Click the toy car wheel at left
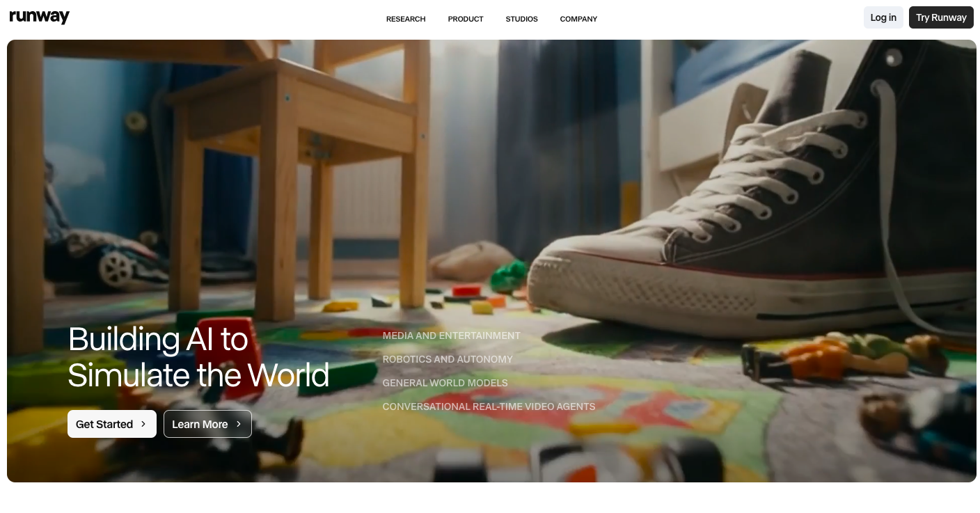This screenshot has height=513, width=980. coord(116,269)
